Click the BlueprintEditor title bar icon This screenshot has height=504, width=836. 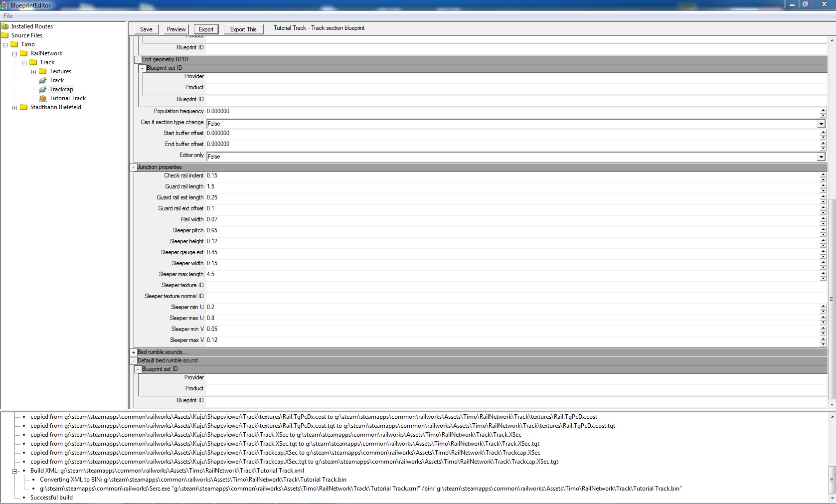pyautogui.click(x=5, y=5)
